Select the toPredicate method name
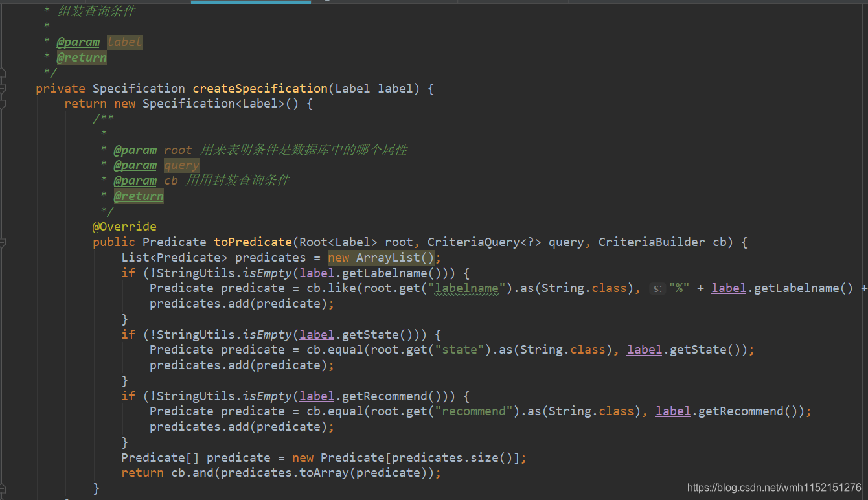Image resolution: width=868 pixels, height=500 pixels. [253, 242]
